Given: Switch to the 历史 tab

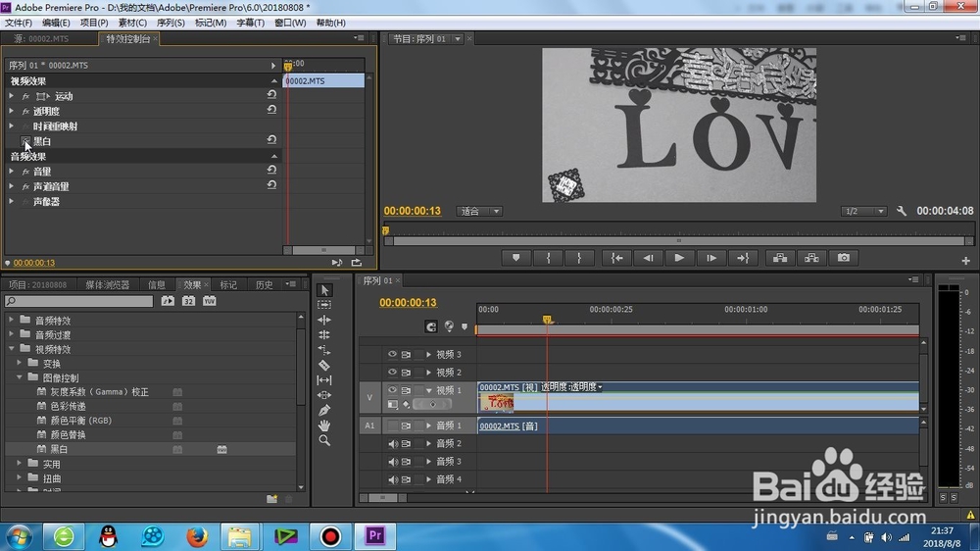Looking at the screenshot, I should 264,284.
